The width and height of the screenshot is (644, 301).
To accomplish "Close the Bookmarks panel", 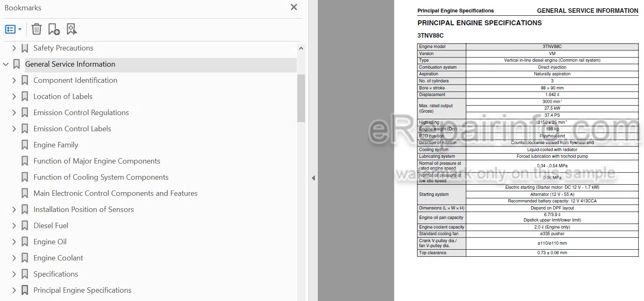I will [294, 7].
